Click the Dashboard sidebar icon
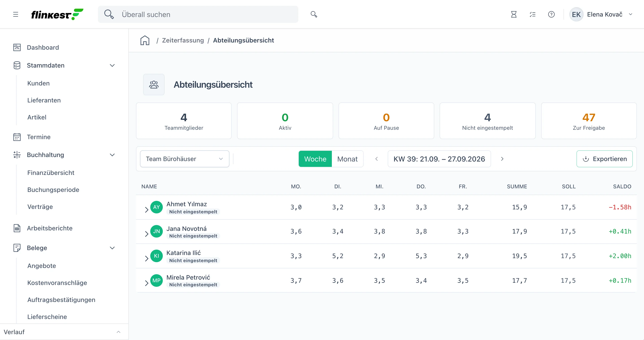Image resolution: width=644 pixels, height=340 pixels. (17, 47)
